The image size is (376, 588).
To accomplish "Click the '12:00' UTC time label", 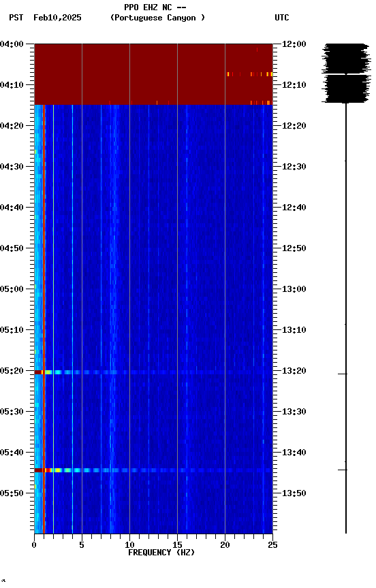I will (294, 44).
